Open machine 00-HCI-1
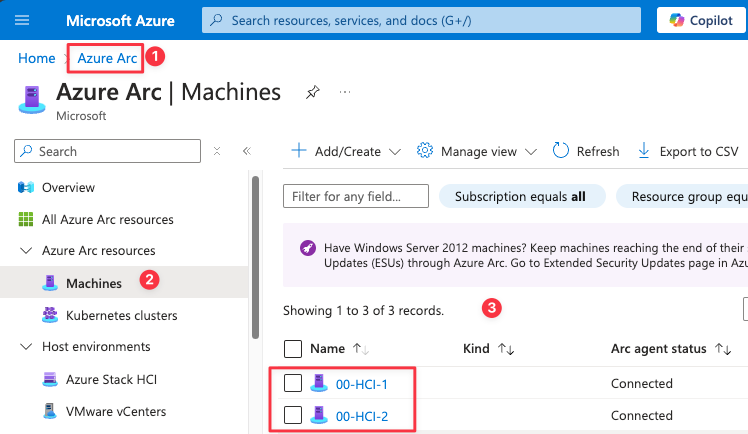Screen dimensions: 748x434 [362, 384]
